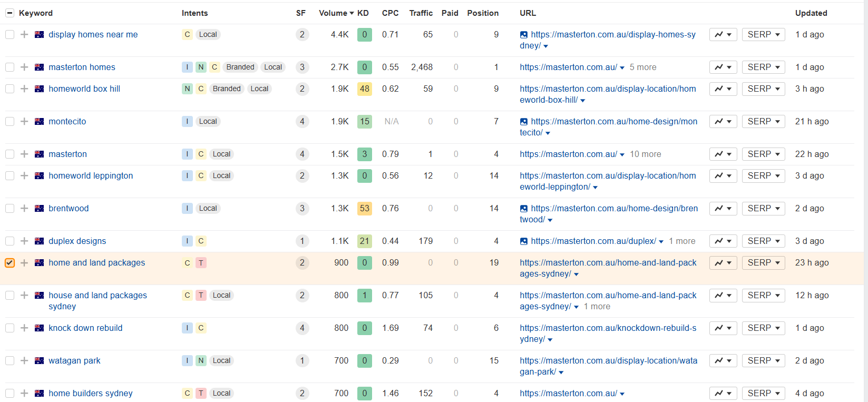
Task: Click the image icon before the montecito URL
Action: point(523,122)
